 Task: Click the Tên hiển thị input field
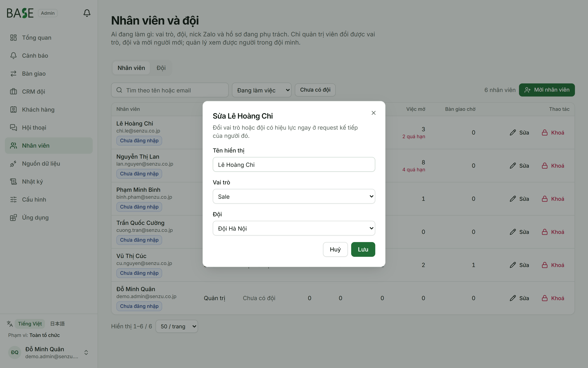(294, 165)
